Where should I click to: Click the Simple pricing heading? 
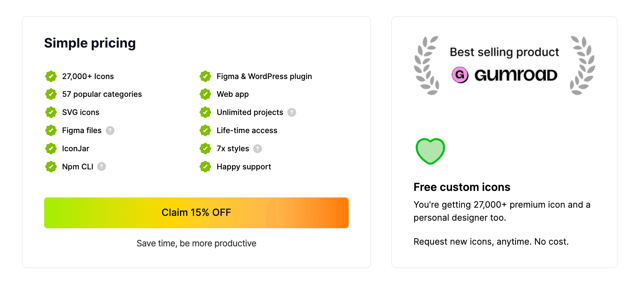tap(90, 43)
